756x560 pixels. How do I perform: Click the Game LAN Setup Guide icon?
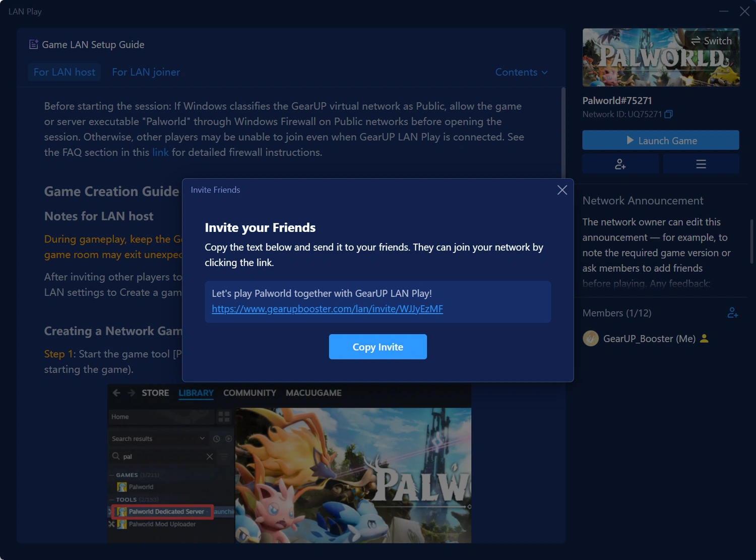[x=34, y=44]
